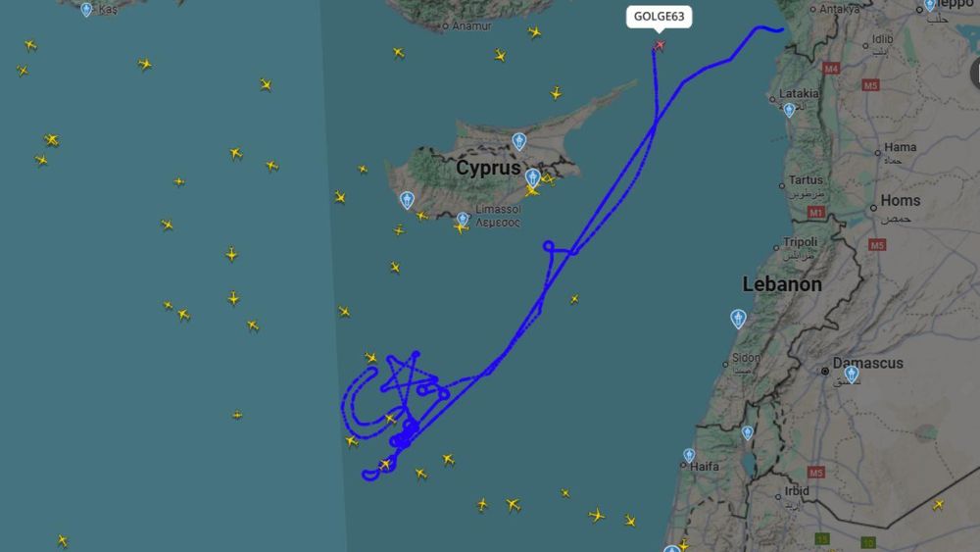Click the GOLGE63 callsign label
This screenshot has width=980, height=552.
click(659, 17)
